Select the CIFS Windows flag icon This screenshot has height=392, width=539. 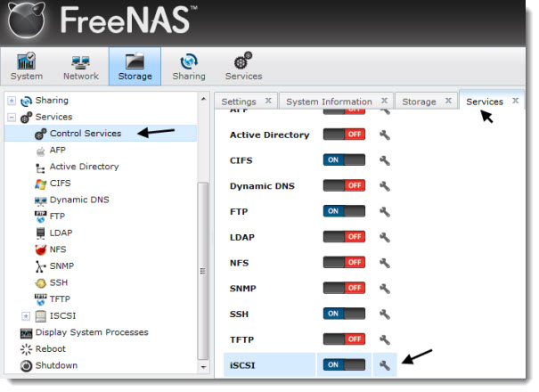click(41, 184)
